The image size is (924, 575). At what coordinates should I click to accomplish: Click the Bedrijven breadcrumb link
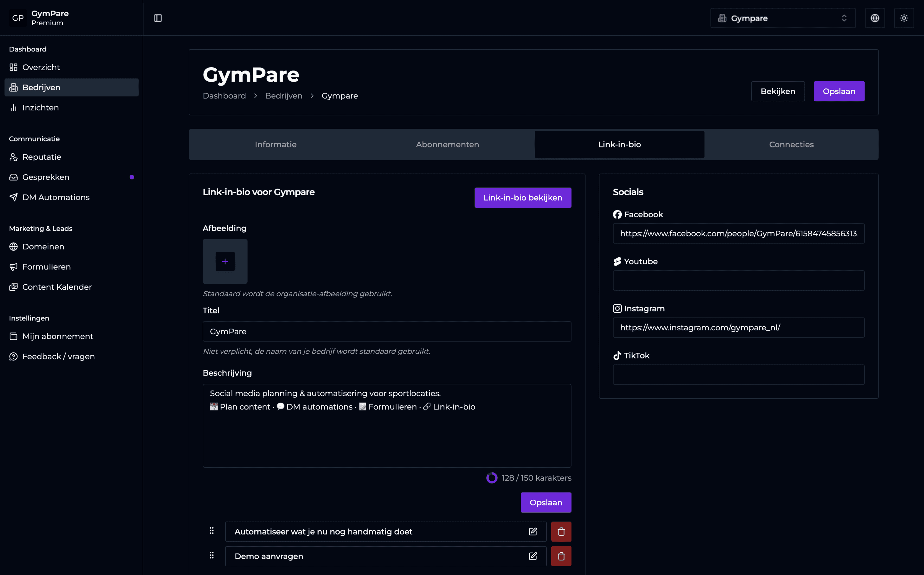284,96
